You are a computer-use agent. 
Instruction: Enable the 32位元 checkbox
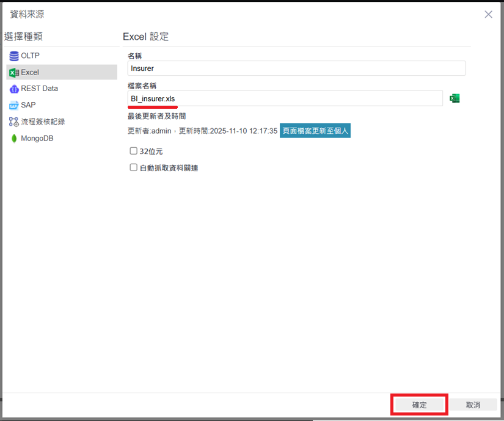point(133,151)
